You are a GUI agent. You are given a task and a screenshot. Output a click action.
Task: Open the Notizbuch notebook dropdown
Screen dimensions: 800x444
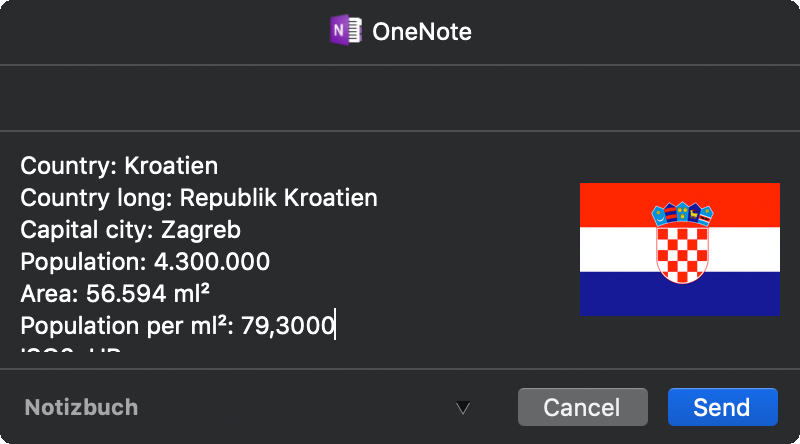247,407
